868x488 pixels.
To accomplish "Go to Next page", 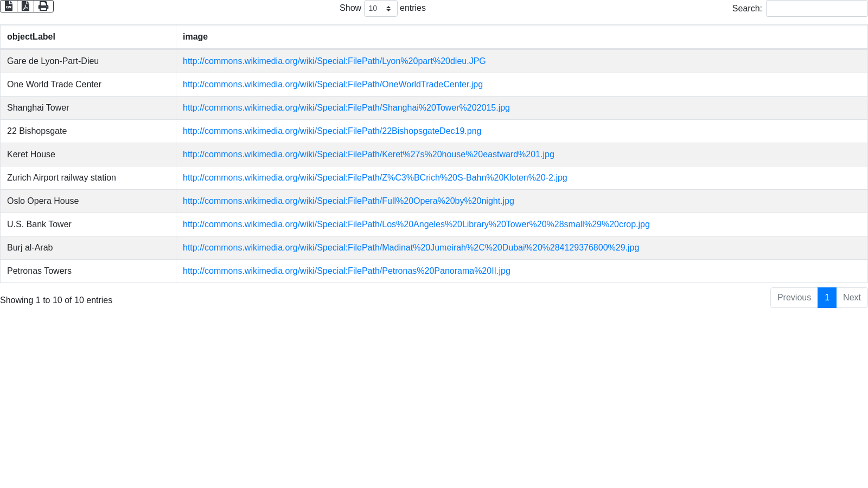I will point(852,298).
